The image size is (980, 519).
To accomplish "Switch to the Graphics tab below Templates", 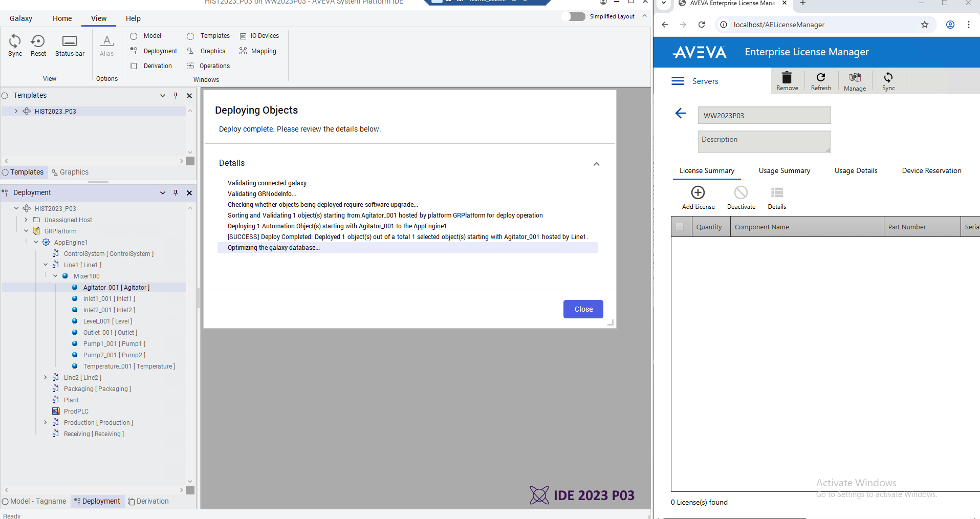I will click(x=70, y=172).
